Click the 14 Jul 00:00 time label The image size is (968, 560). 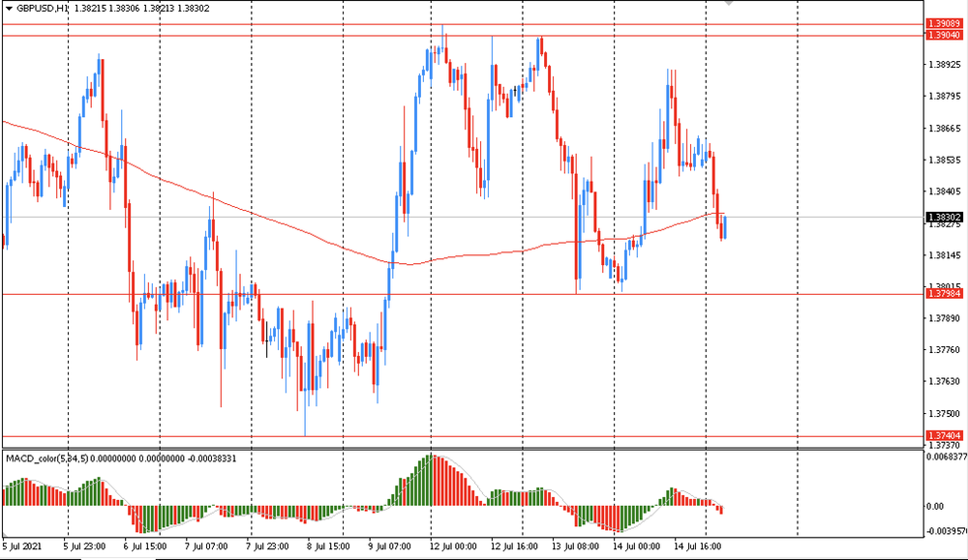click(x=636, y=546)
